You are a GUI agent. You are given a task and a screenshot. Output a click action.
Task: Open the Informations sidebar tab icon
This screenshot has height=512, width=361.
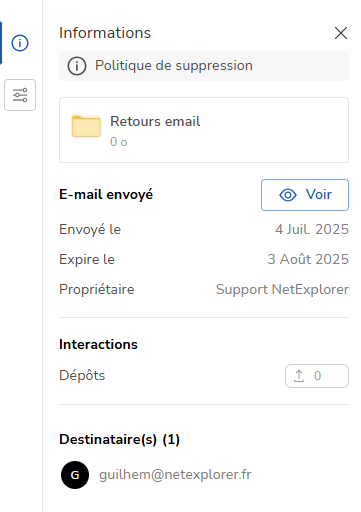(20, 43)
